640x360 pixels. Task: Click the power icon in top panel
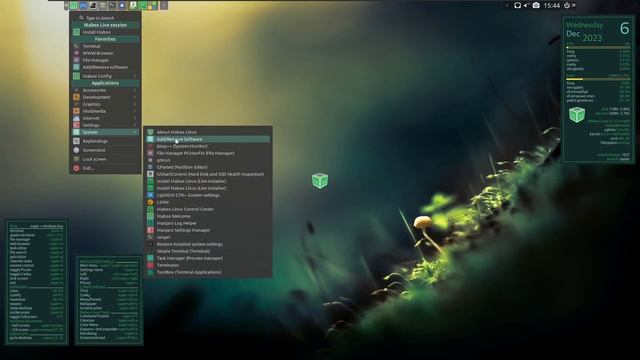(x=567, y=5)
